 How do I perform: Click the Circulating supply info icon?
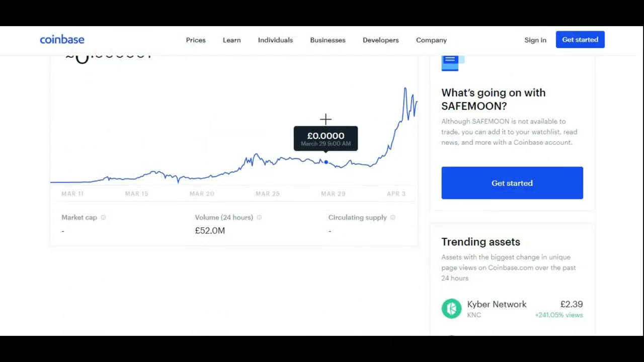pyautogui.click(x=393, y=218)
